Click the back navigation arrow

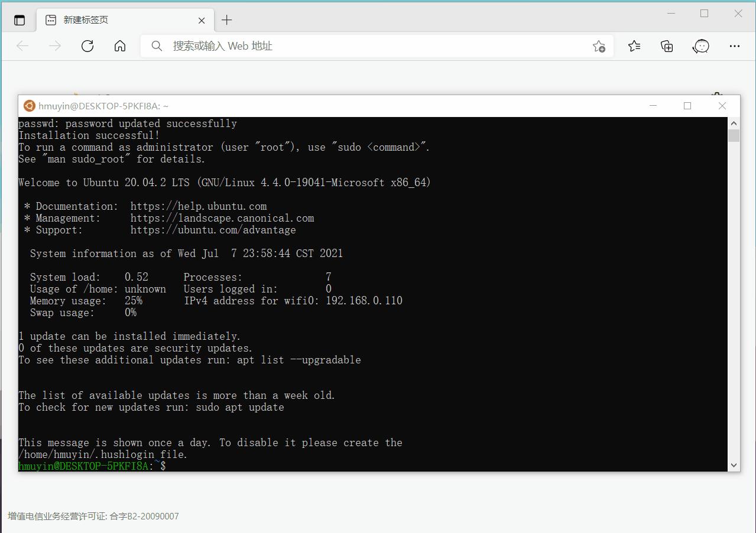click(22, 45)
